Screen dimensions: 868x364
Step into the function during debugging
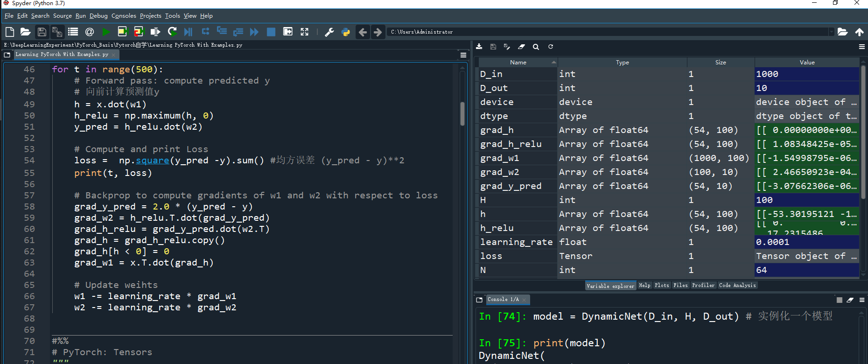[x=222, y=32]
